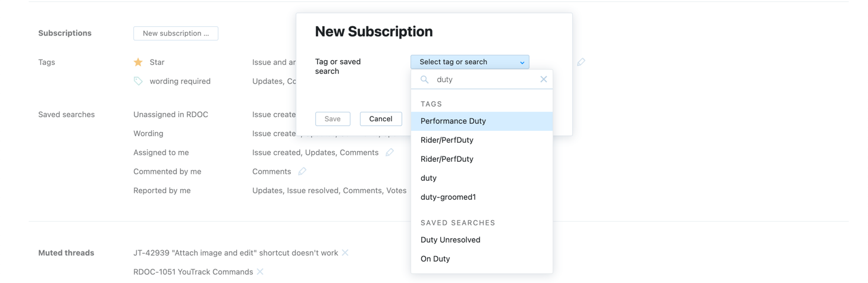The height and width of the screenshot is (283, 868).
Task: Choose Duty Unresolved saved search
Action: point(450,240)
